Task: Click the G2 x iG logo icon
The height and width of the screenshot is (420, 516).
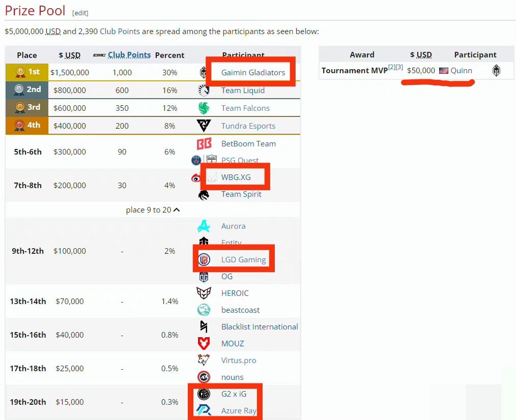Action: tap(204, 394)
